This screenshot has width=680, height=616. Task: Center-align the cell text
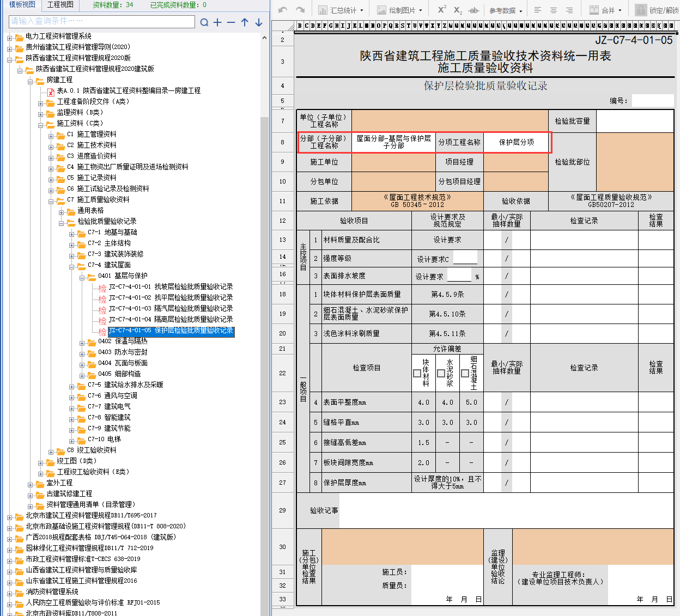553,10
